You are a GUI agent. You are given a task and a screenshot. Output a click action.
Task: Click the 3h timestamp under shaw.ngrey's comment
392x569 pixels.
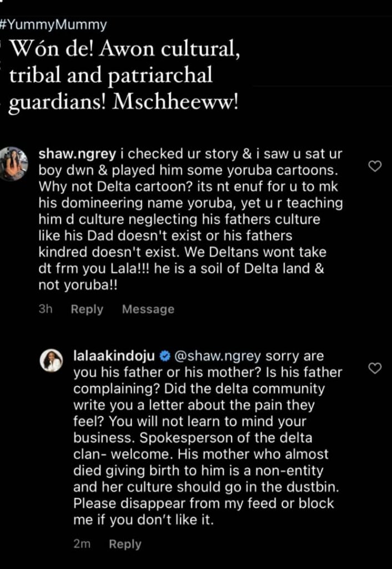[46, 310]
